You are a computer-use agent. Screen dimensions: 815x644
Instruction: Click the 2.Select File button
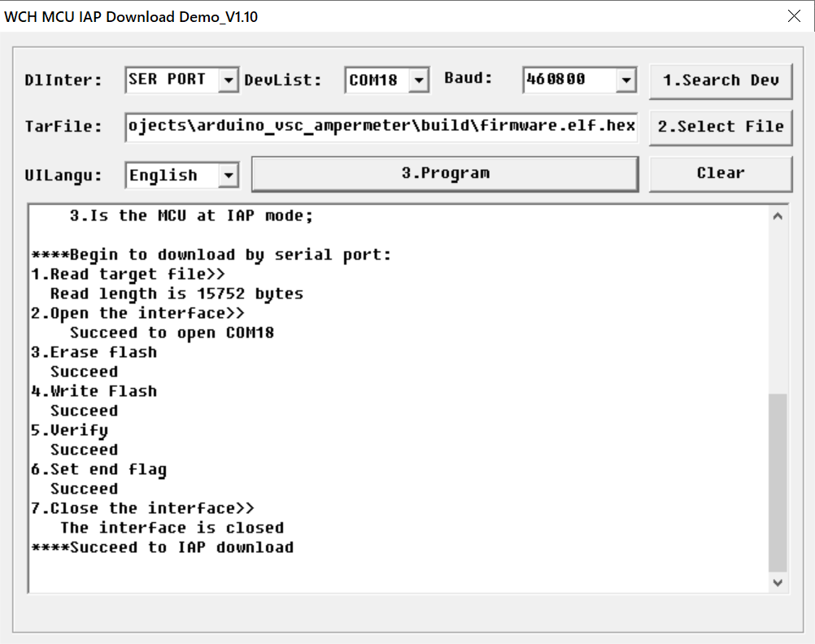click(721, 128)
